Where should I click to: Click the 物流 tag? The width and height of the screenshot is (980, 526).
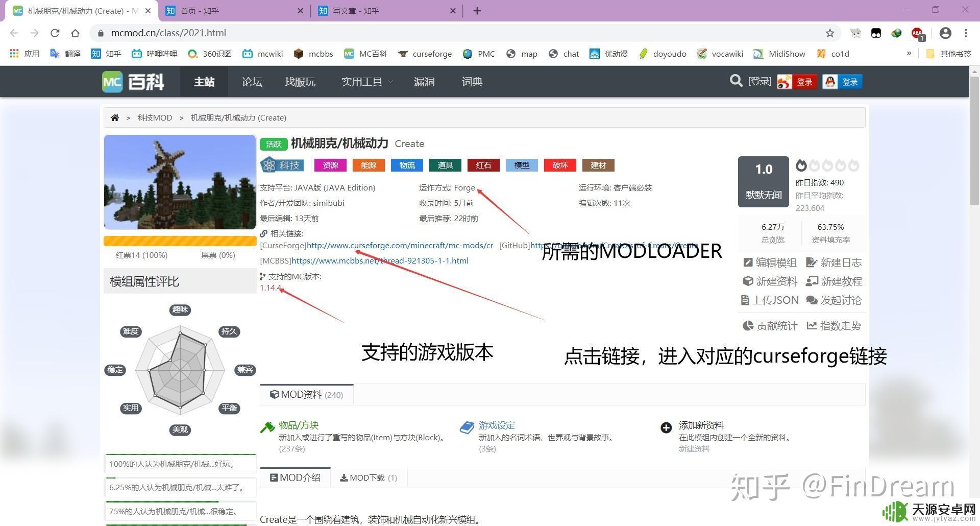pos(407,165)
